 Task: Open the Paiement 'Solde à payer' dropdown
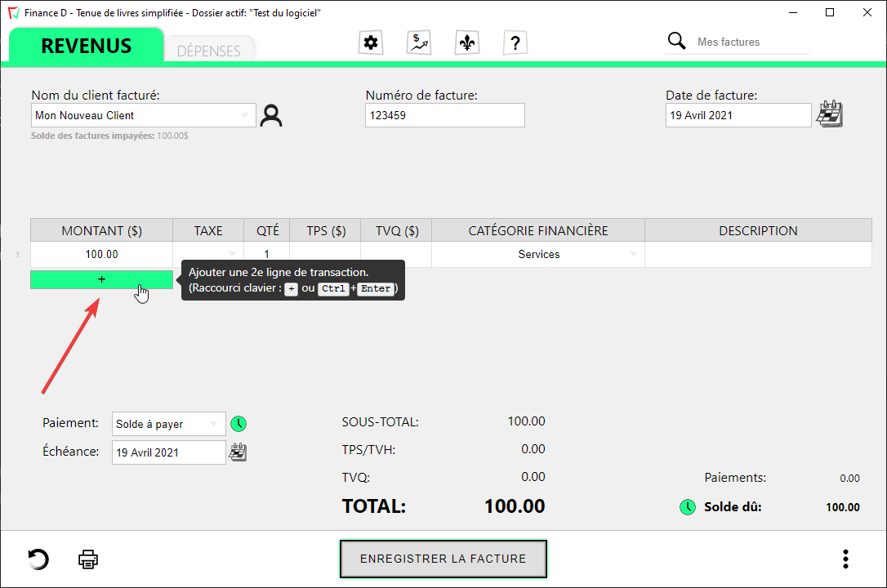[x=214, y=424]
